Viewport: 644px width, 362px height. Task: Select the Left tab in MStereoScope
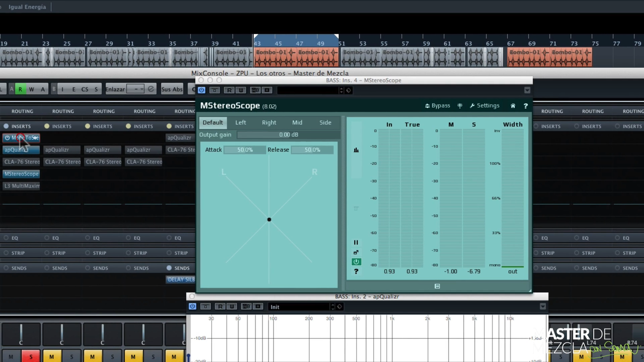click(240, 123)
